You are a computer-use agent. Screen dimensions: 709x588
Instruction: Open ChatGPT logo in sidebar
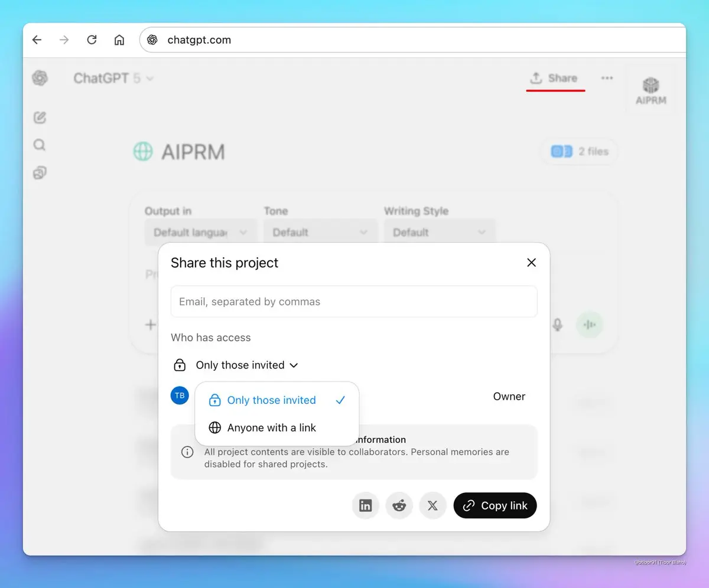tap(40, 78)
